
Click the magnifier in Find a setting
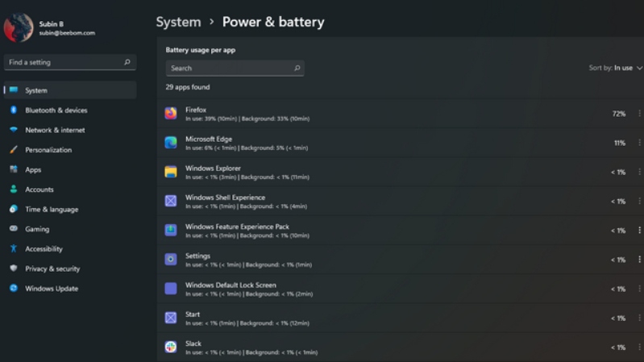click(x=127, y=62)
